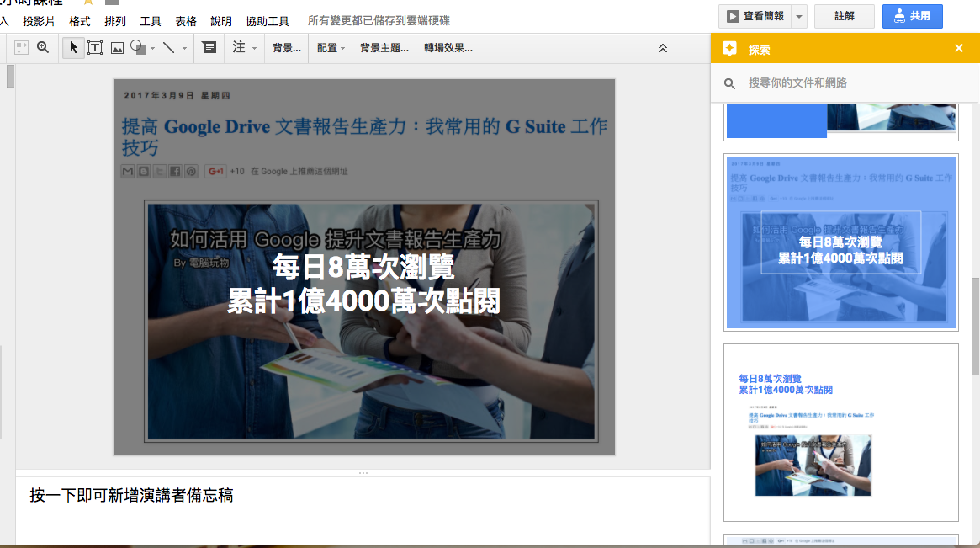Viewport: 980px width, 548px height.
Task: Select the blue highlighted layout suggestion thumbnail
Action: coord(841,242)
